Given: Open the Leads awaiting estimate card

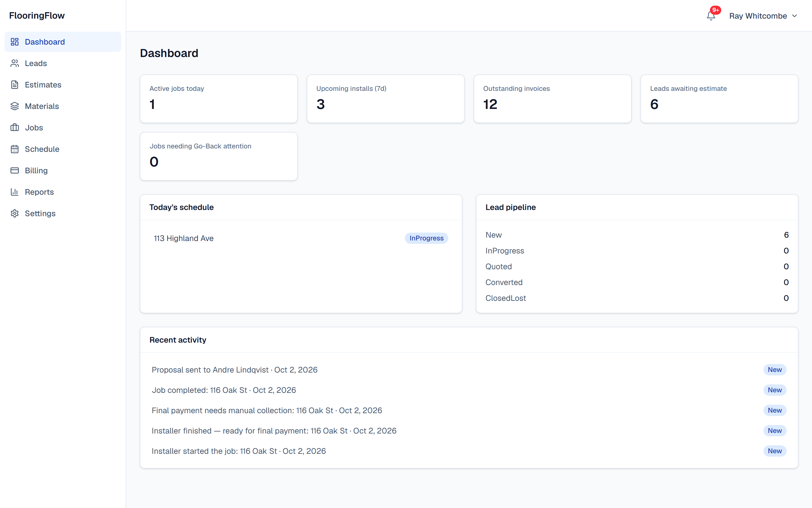Looking at the screenshot, I should [x=720, y=99].
